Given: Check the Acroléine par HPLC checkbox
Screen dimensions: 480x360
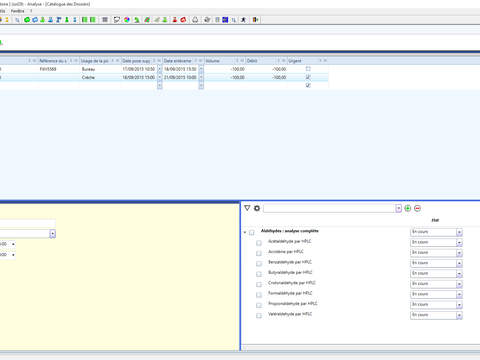Looking at the screenshot, I should [x=259, y=253].
